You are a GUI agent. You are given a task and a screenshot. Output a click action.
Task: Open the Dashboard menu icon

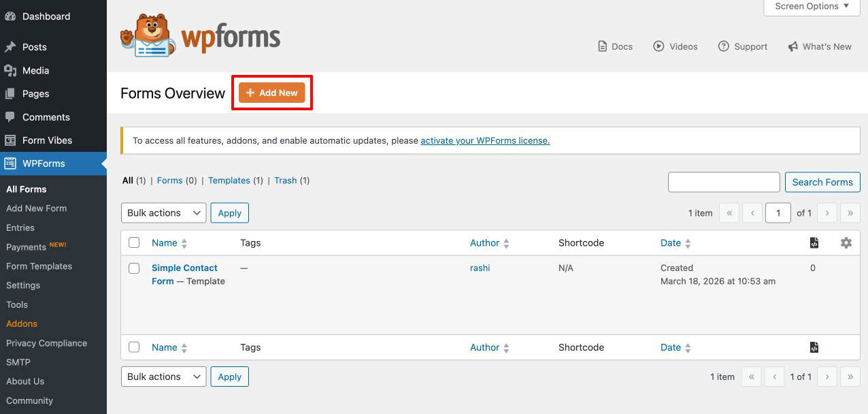[x=10, y=16]
